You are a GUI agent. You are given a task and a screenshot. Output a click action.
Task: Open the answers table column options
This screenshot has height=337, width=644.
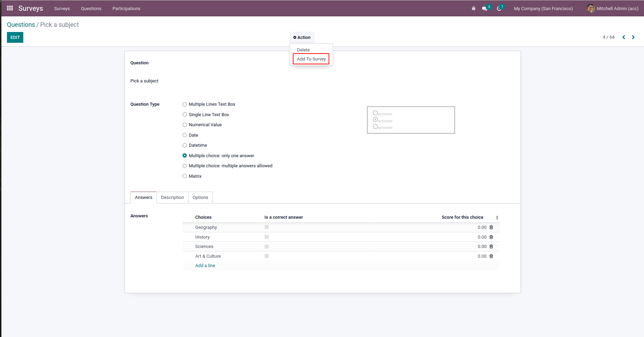(497, 218)
